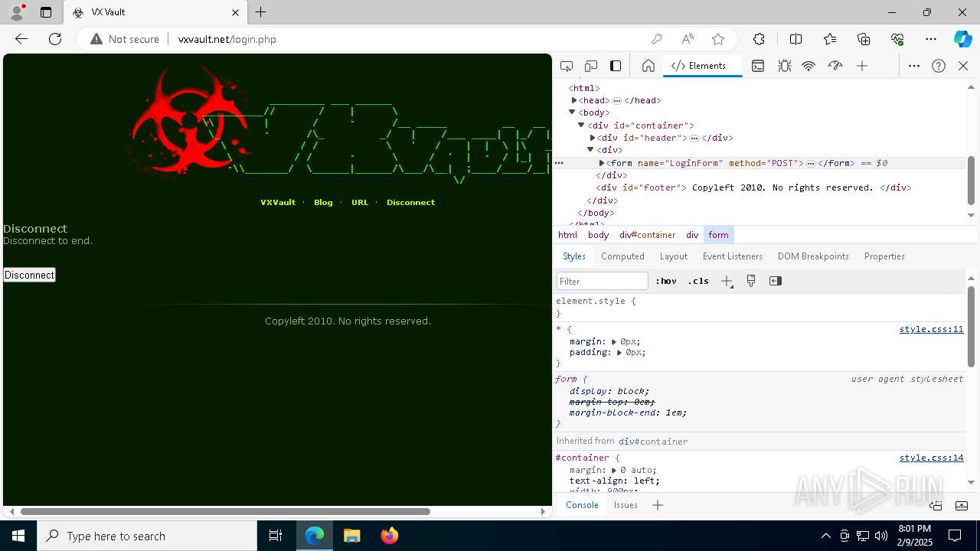The width and height of the screenshot is (980, 551).
Task: Open Edge Copilot sidebar
Action: [x=962, y=39]
